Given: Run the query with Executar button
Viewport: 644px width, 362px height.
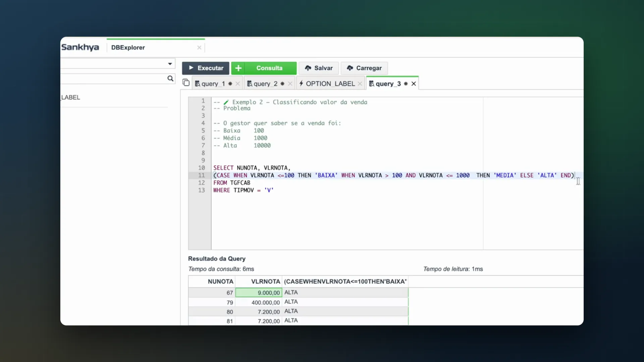Looking at the screenshot, I should [206, 68].
